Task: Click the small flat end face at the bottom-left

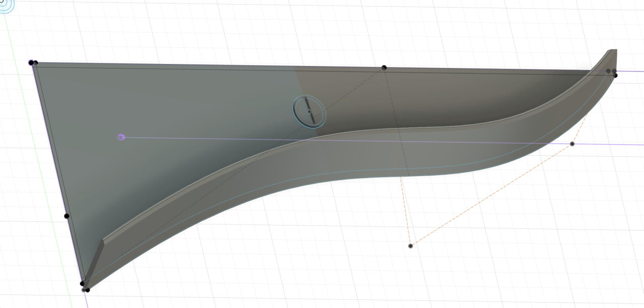Action: [x=97, y=257]
